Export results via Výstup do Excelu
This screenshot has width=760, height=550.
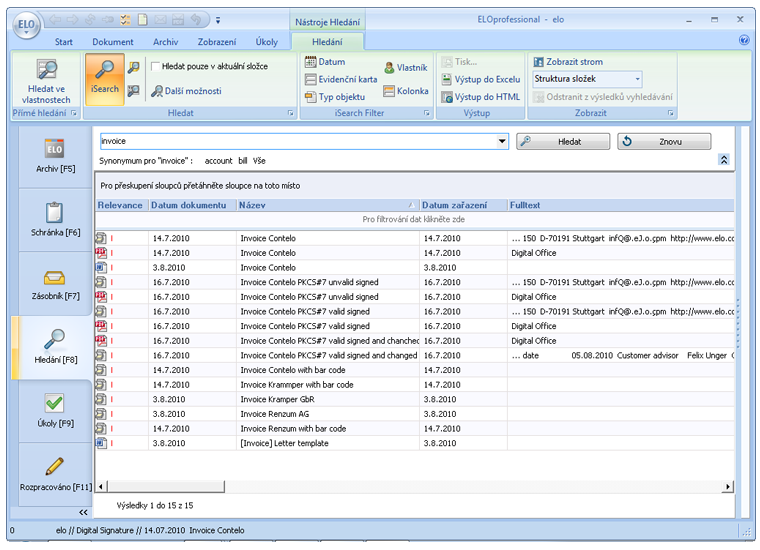[x=481, y=79]
